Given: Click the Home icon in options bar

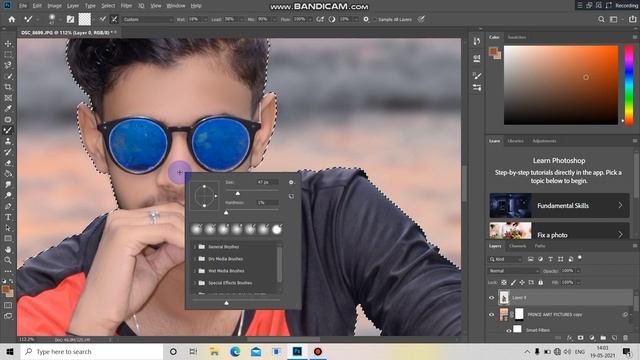Looking at the screenshot, I should tap(11, 19).
